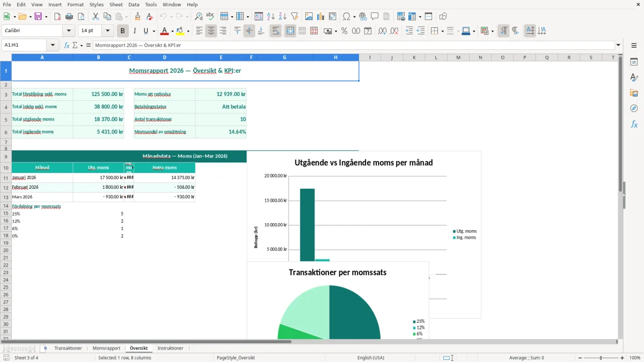644x362 pixels.
Task: Toggle Center Vertically alignment
Action: (249, 31)
